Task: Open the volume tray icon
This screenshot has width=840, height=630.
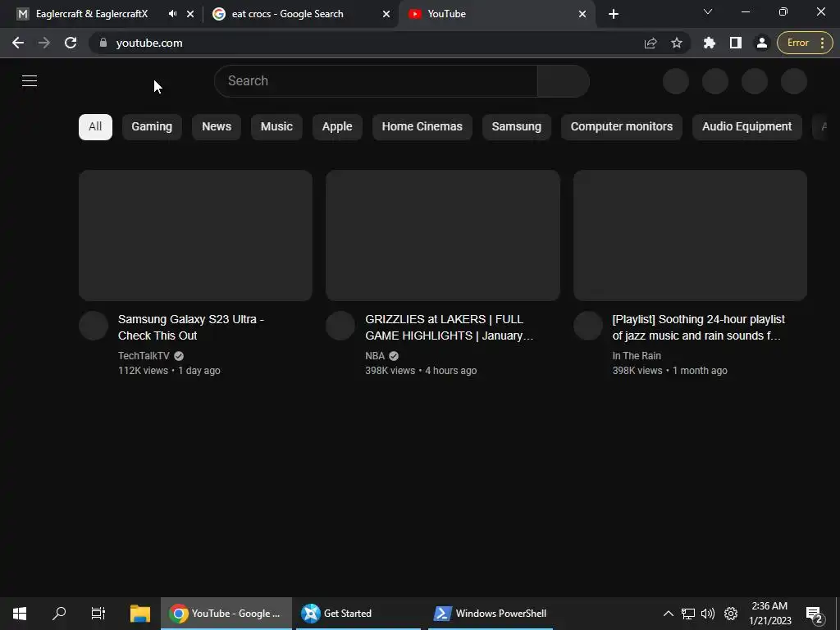Action: click(708, 614)
